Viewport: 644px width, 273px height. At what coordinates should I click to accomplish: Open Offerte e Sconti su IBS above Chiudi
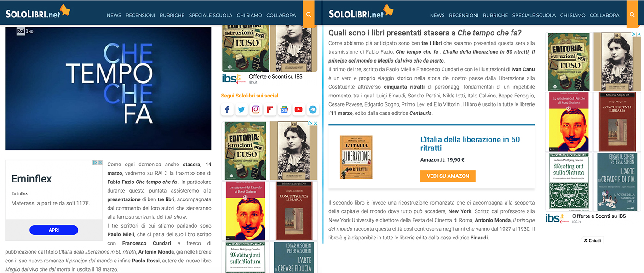pyautogui.click(x=599, y=216)
